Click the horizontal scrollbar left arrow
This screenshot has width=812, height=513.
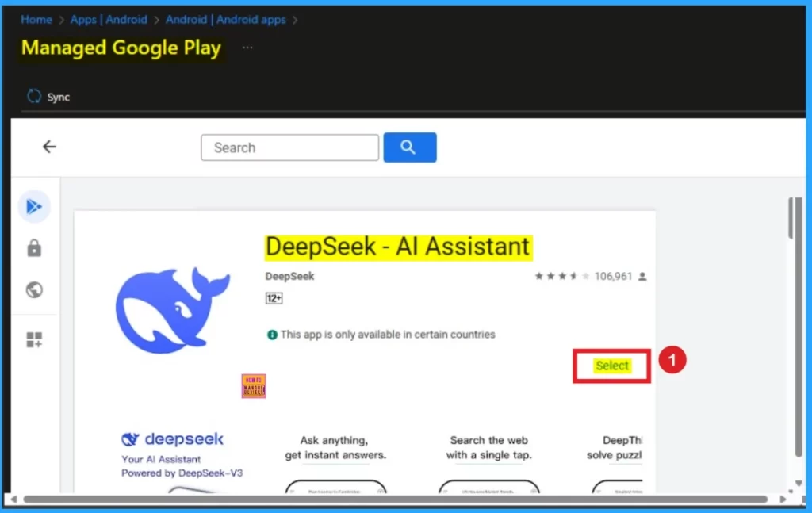point(13,499)
